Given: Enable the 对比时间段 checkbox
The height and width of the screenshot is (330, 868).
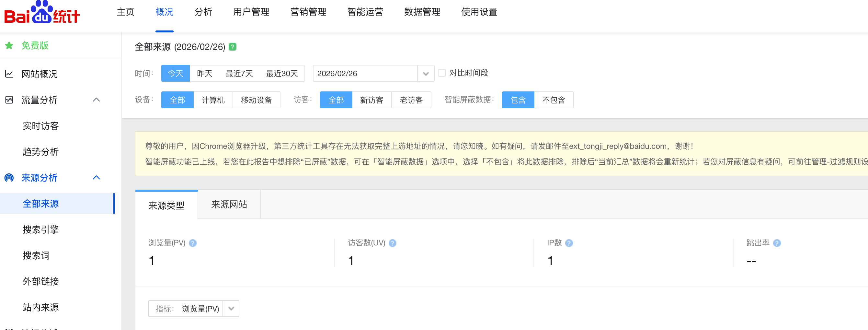Looking at the screenshot, I should [x=442, y=73].
